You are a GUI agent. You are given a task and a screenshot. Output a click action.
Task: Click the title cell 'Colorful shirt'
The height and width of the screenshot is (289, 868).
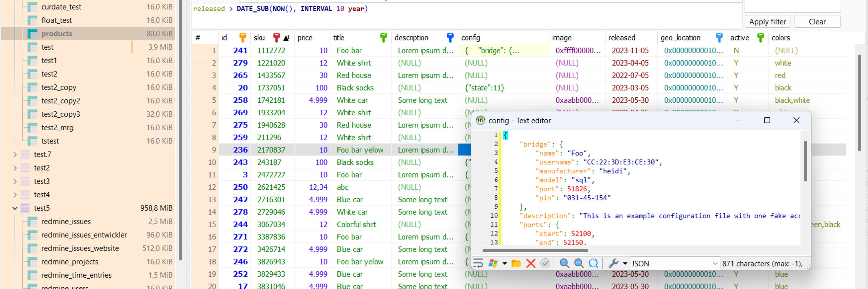(361, 224)
